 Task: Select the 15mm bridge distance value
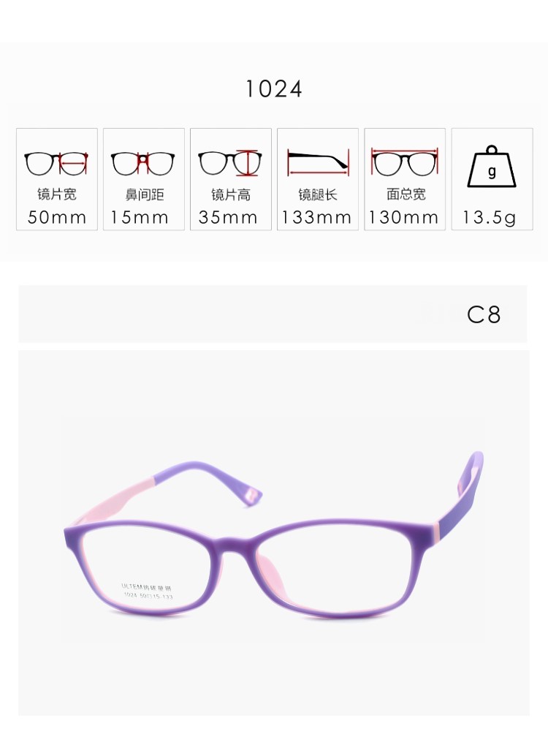[140, 217]
